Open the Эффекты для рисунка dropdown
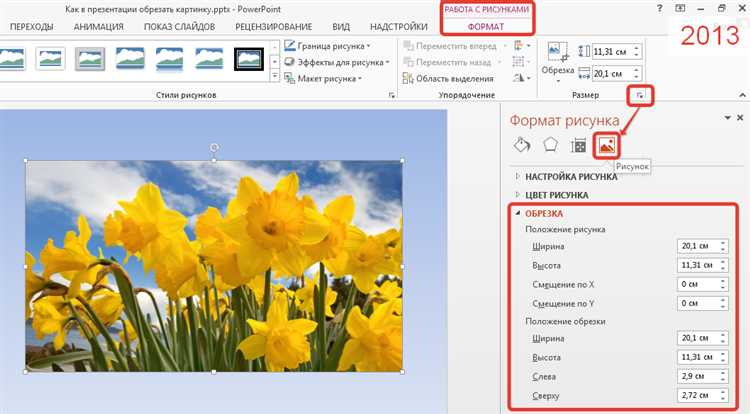The image size is (750, 414). point(337,62)
